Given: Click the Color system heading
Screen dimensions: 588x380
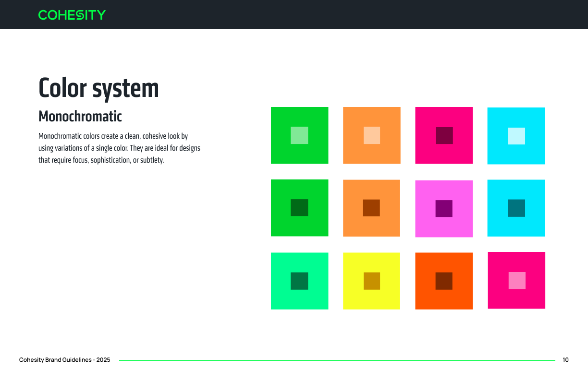Looking at the screenshot, I should coord(98,89).
